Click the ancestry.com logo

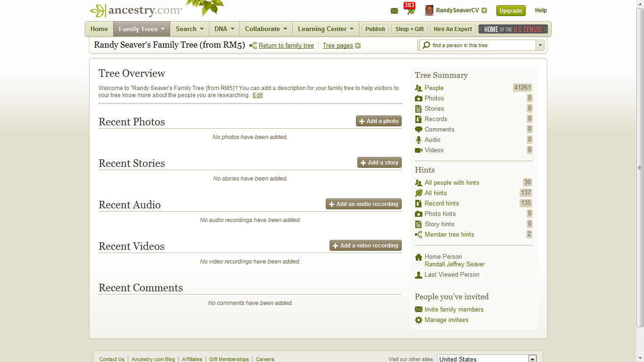click(136, 10)
